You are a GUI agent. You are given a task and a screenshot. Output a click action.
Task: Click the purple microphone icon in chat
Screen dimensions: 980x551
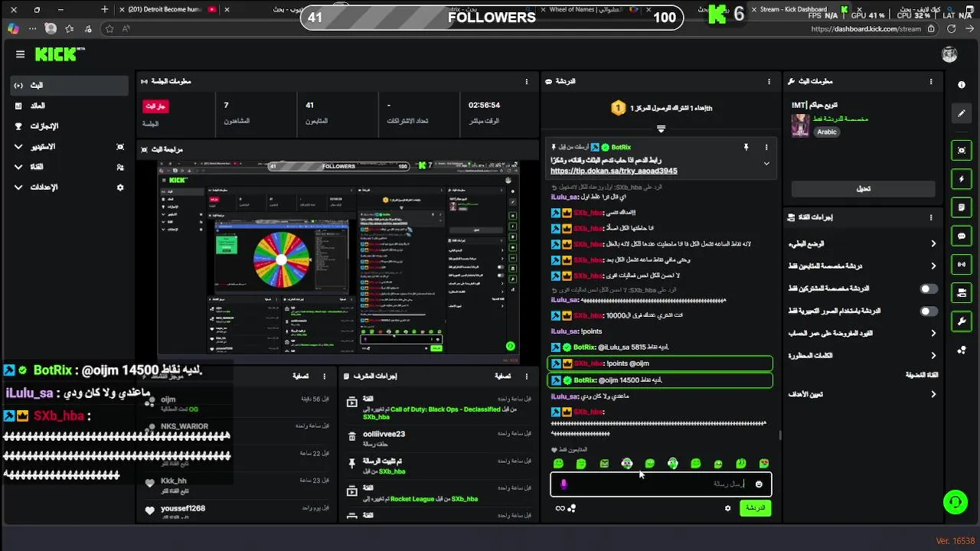click(x=563, y=484)
